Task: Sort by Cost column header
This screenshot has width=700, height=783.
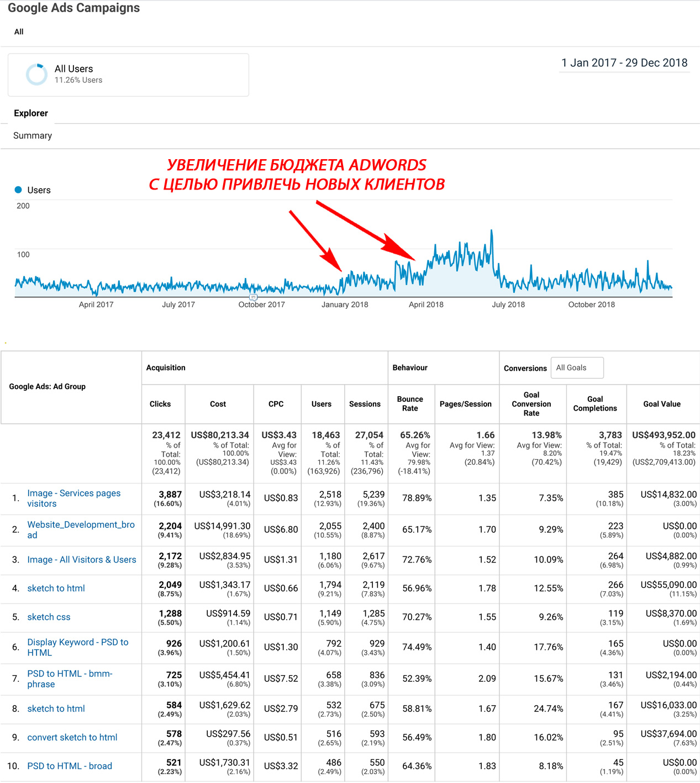Action: click(x=218, y=404)
